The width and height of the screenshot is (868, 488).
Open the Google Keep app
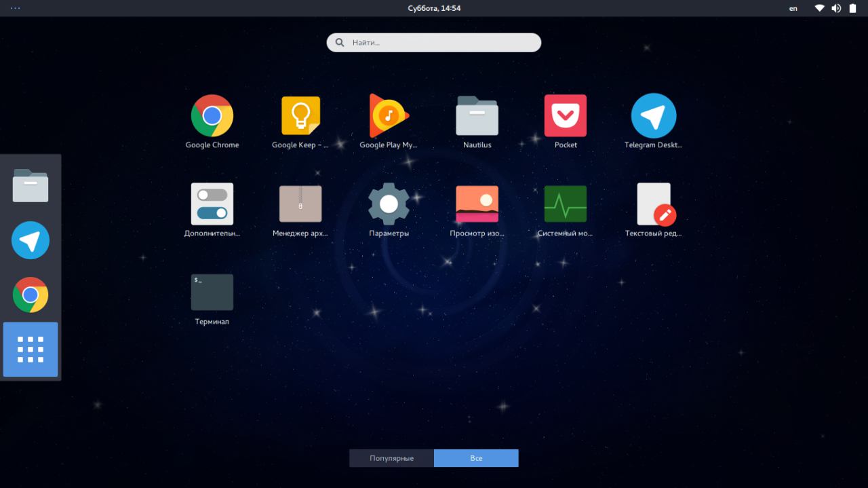click(300, 116)
